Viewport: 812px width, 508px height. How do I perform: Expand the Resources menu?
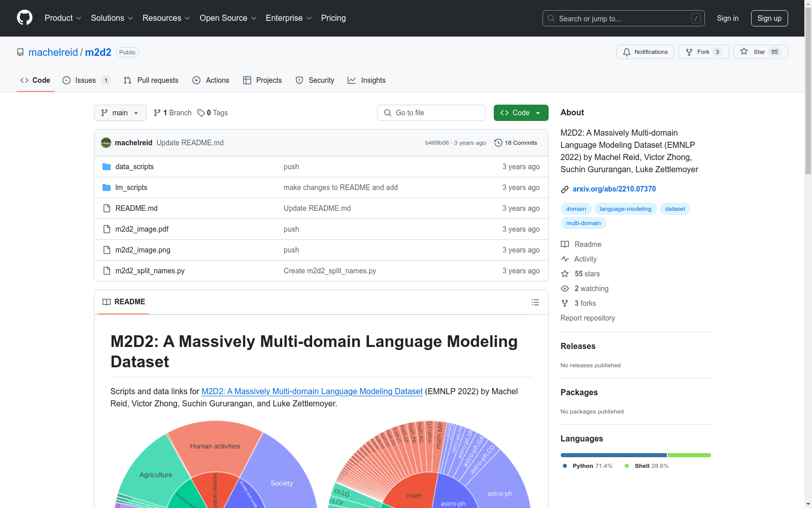[x=166, y=18]
